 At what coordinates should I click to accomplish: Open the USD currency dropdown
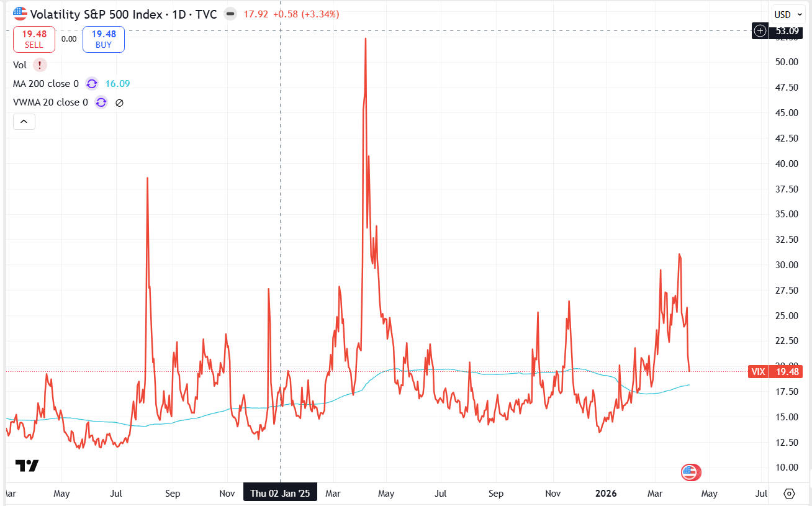[x=785, y=14]
